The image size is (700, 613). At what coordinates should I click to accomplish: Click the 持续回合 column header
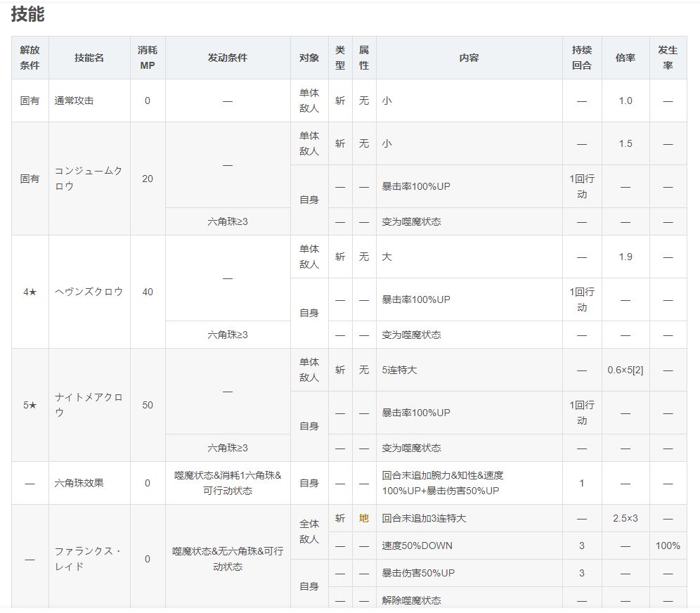pyautogui.click(x=582, y=58)
